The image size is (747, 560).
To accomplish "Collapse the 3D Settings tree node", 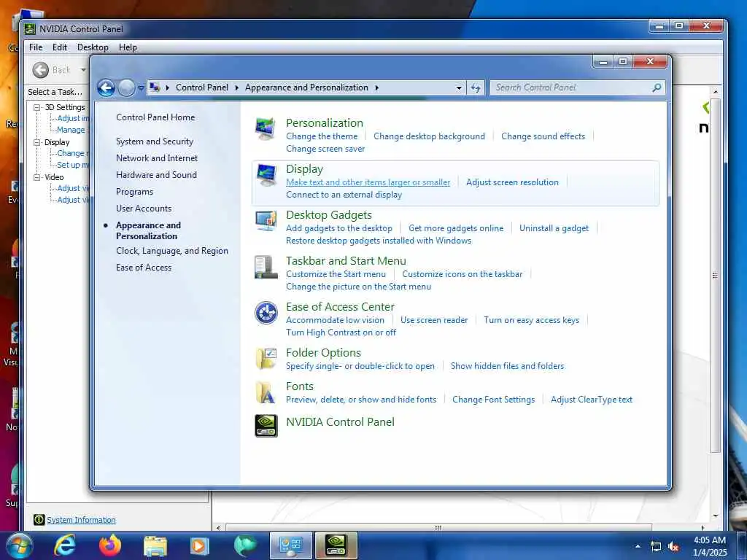I will tap(36, 108).
